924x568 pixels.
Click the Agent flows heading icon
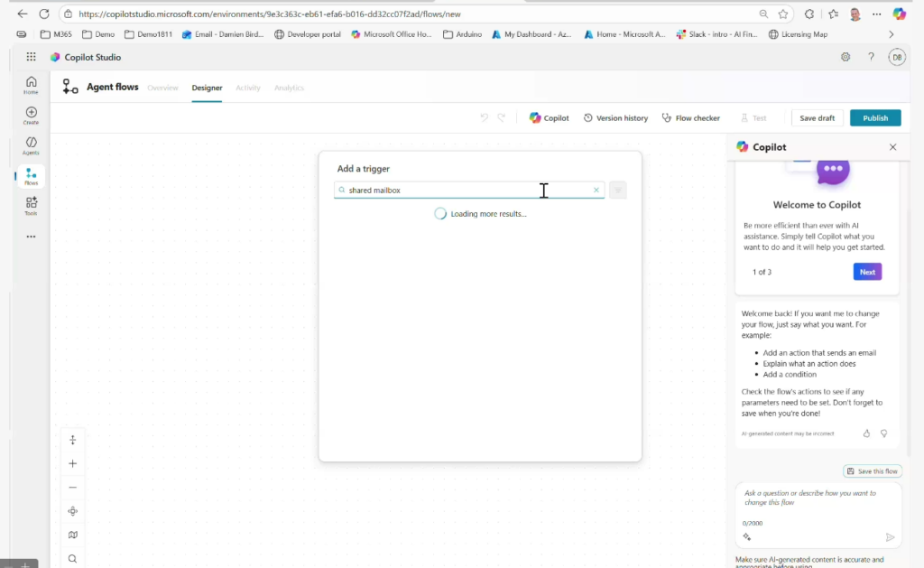tap(70, 87)
